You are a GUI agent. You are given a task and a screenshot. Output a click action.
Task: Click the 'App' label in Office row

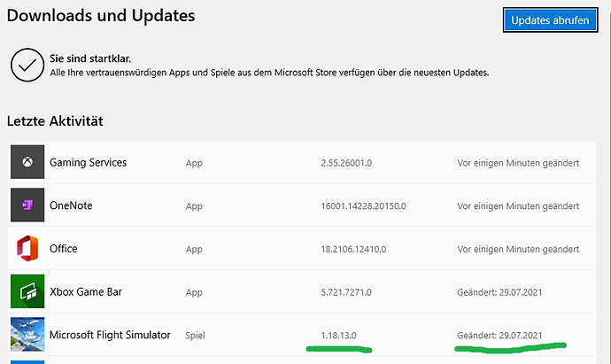click(194, 250)
